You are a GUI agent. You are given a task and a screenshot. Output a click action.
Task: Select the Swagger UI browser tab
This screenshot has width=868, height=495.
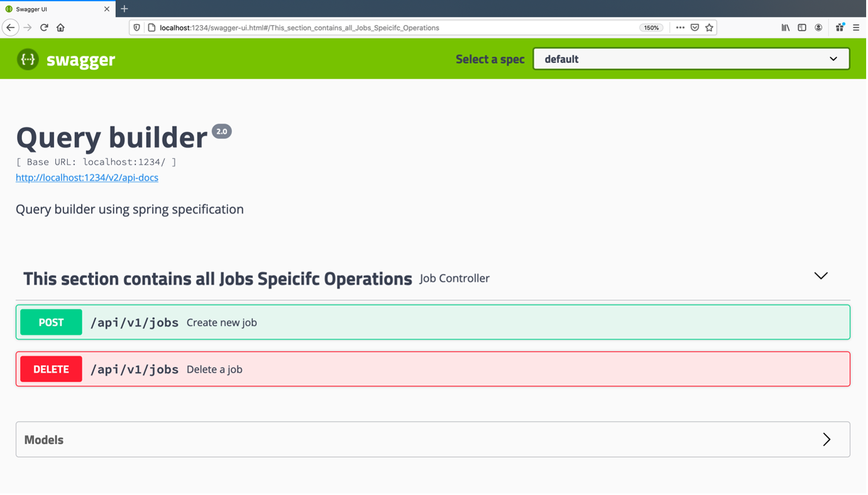[58, 9]
